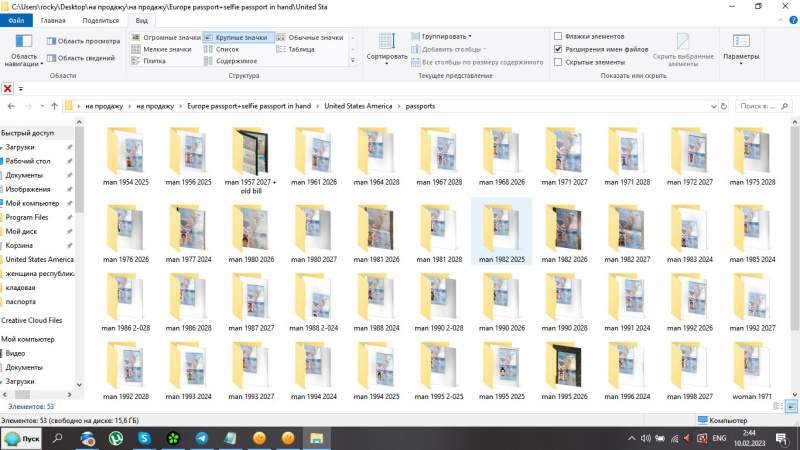Launch Skype from the taskbar
Screen dimensions: 800x450
[x=144, y=438]
